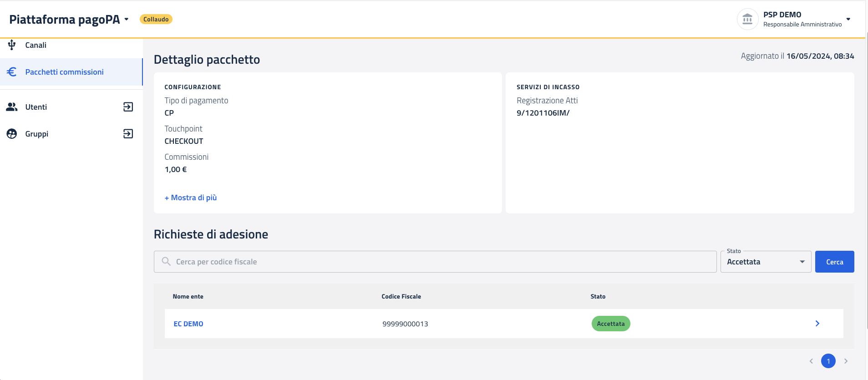Screen dimensions: 868x380
Task: Open the EC DEMO entity link
Action: 188,324
